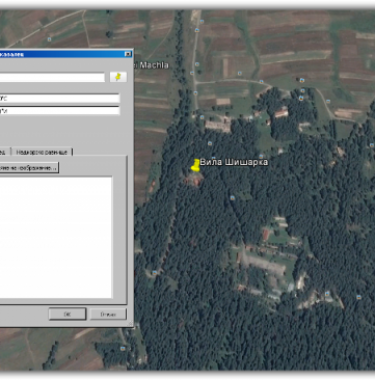375x380 pixels.
Task: Click the add image button ending with ellipsis
Action: point(29,168)
